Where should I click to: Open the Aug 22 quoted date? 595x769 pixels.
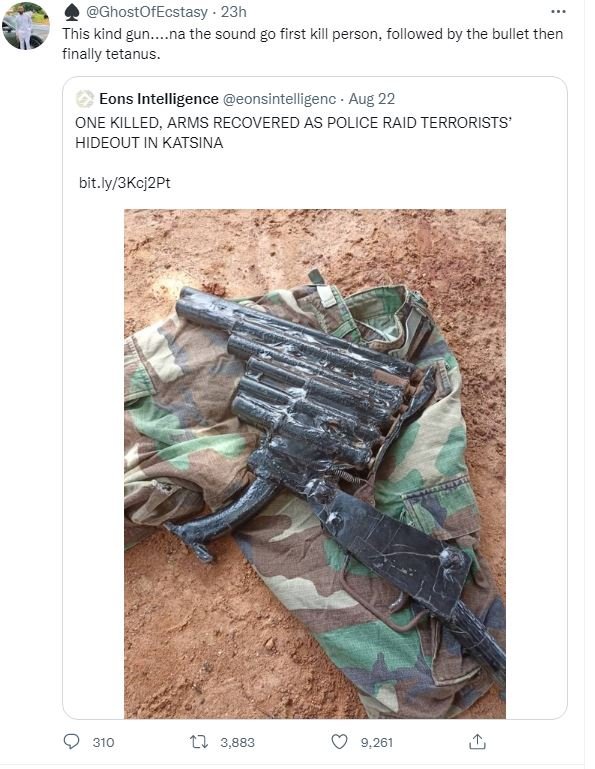(x=371, y=99)
